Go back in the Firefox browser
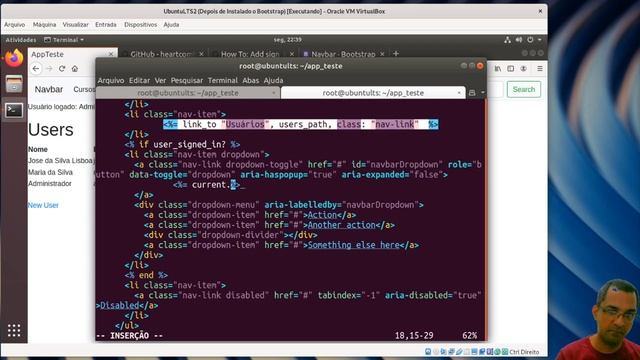The image size is (640, 360). pos(36,69)
